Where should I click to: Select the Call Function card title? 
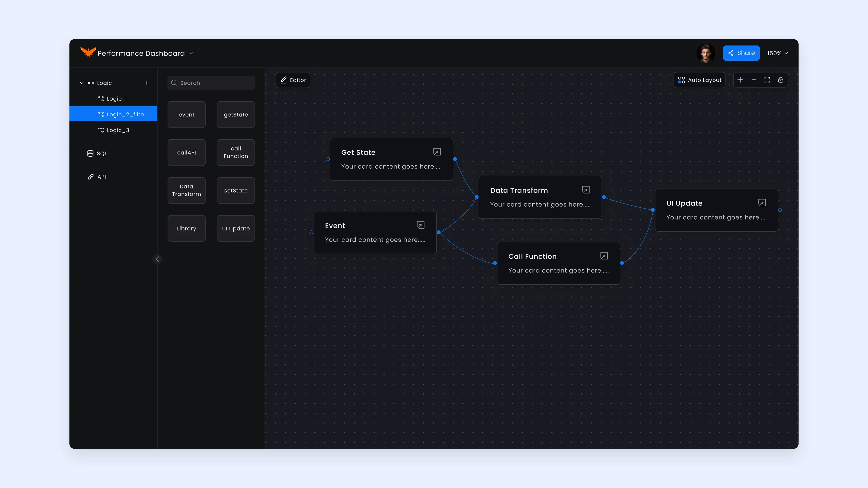tap(532, 256)
